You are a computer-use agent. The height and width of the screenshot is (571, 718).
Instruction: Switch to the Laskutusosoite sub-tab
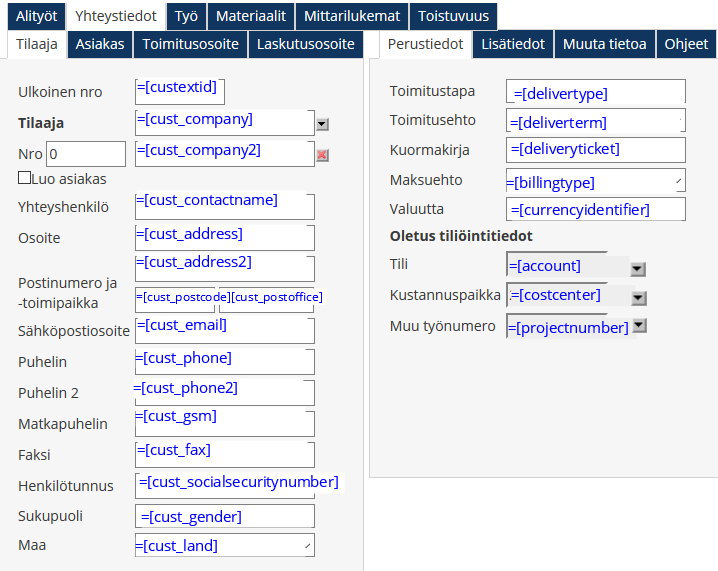click(x=305, y=44)
